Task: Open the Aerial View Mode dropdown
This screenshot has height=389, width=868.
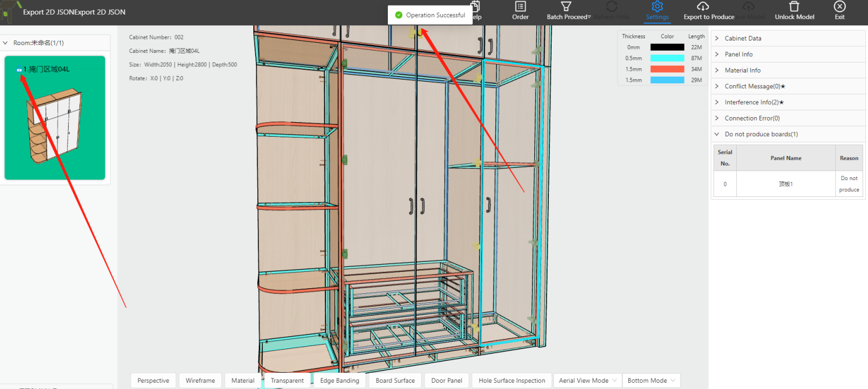Action: 587,381
